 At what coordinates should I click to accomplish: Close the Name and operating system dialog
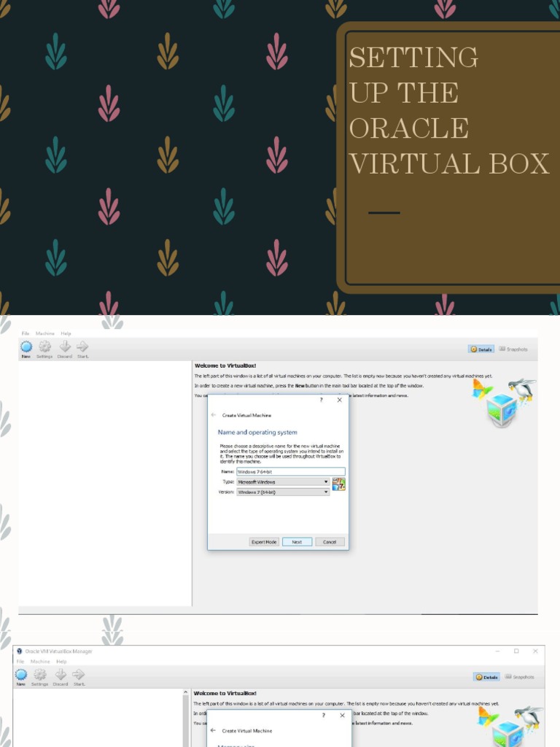[340, 400]
